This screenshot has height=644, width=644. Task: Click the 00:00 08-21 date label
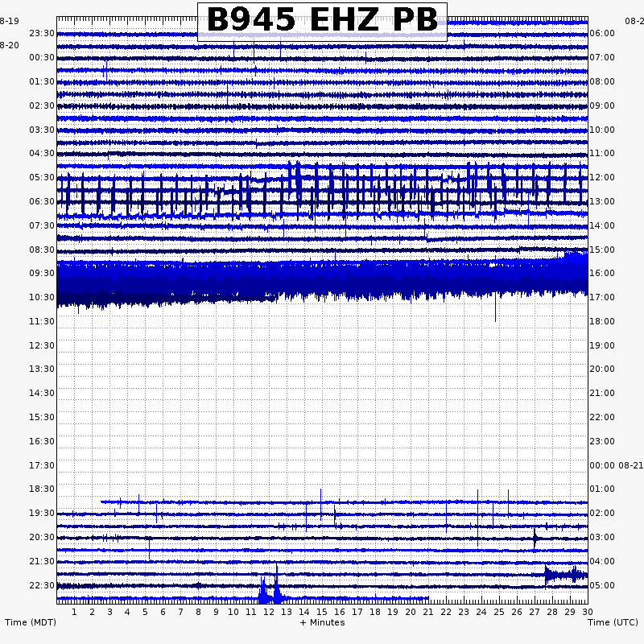click(x=616, y=465)
